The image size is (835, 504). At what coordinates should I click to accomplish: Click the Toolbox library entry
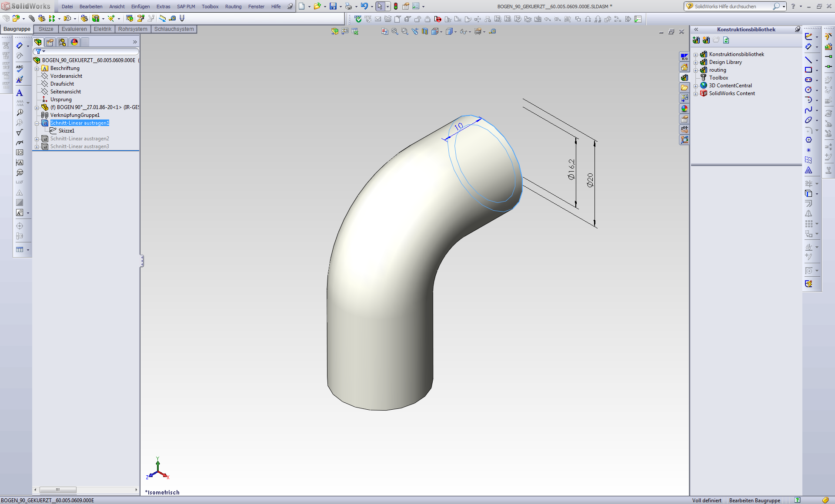coord(718,78)
